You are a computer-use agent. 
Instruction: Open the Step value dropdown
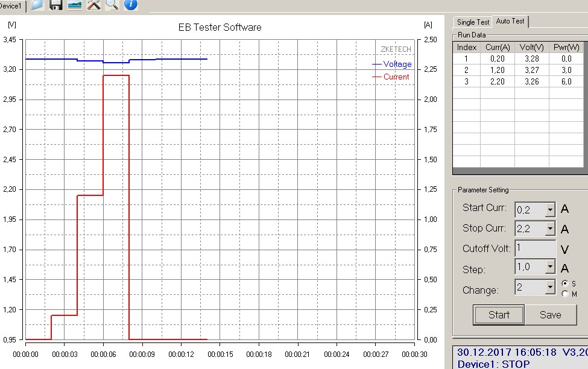[549, 266]
